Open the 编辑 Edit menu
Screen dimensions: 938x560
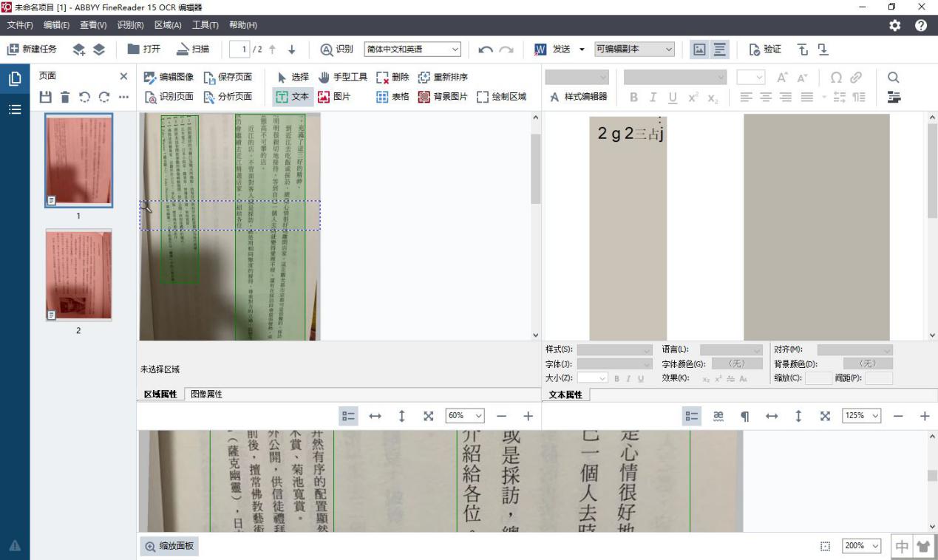(x=56, y=25)
